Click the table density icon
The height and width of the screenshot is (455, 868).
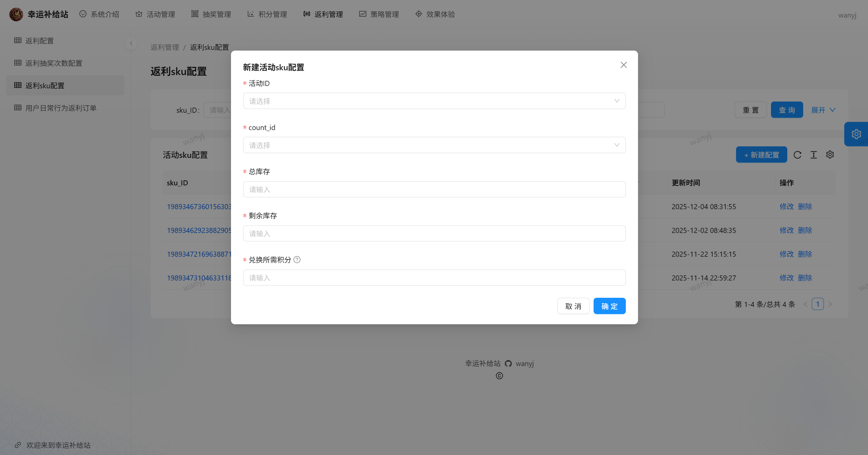(814, 155)
